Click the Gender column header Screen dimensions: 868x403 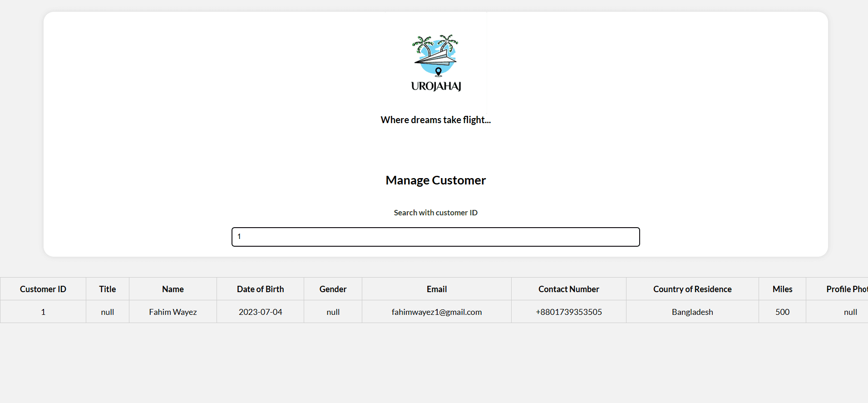[x=333, y=289]
